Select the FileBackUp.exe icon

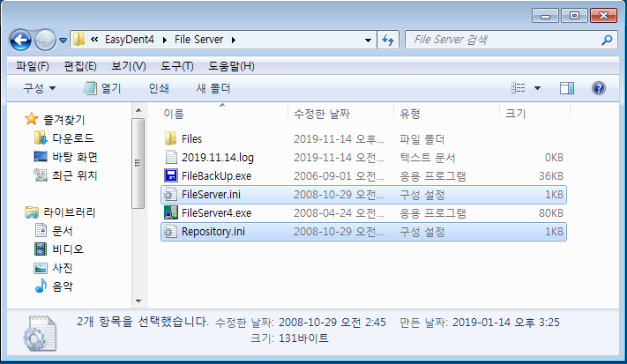click(x=171, y=175)
